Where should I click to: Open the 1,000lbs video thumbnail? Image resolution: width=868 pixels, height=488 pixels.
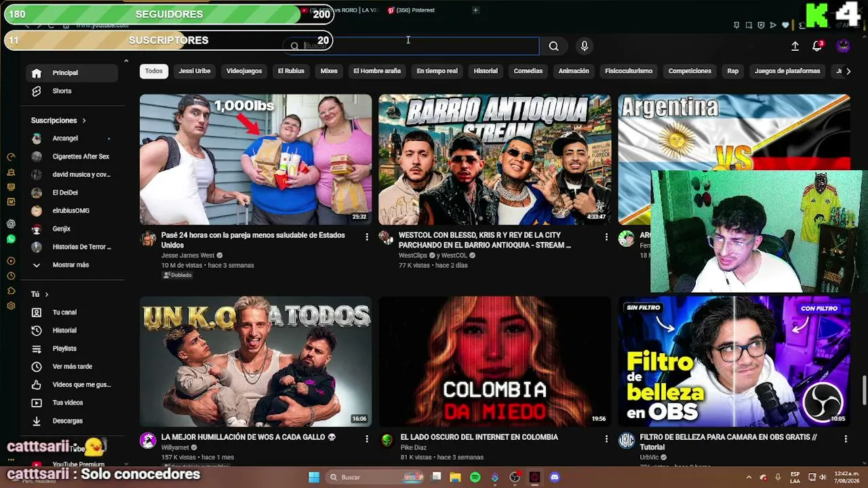(x=256, y=159)
